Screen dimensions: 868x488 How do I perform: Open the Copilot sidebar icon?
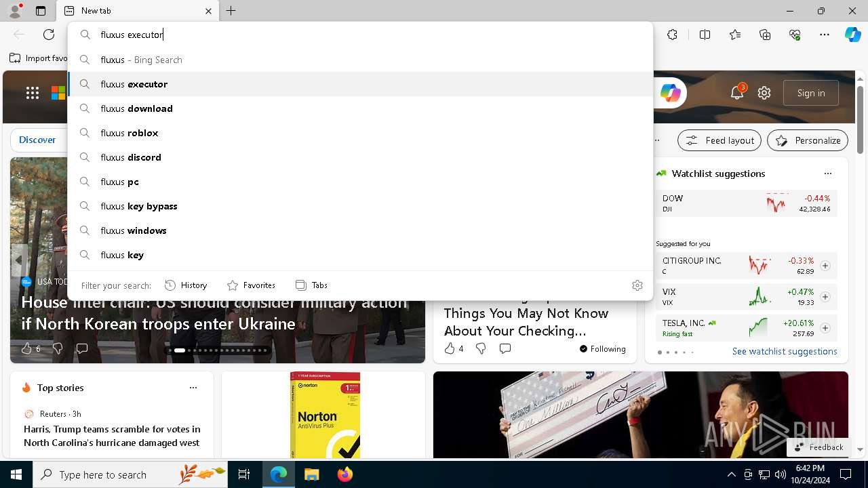click(x=852, y=35)
